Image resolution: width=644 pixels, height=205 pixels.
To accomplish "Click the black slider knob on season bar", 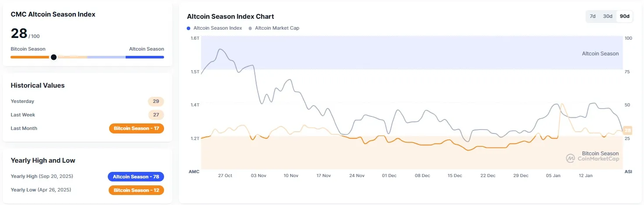I will click(x=54, y=57).
